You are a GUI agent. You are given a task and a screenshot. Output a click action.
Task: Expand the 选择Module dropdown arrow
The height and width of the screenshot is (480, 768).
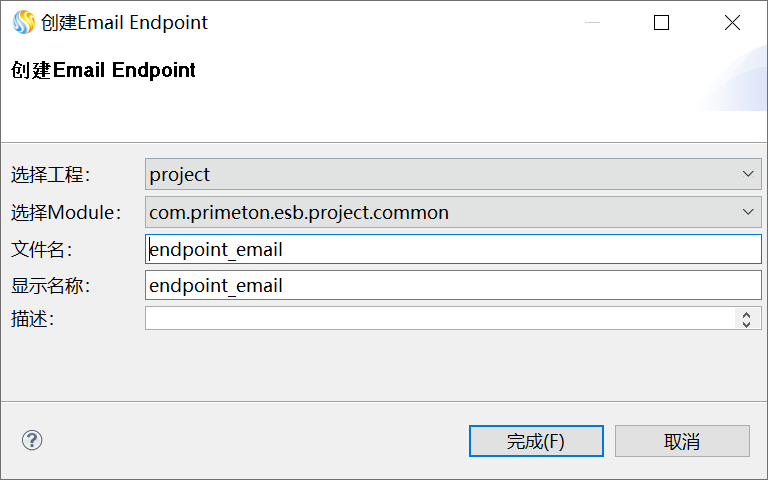click(x=749, y=212)
